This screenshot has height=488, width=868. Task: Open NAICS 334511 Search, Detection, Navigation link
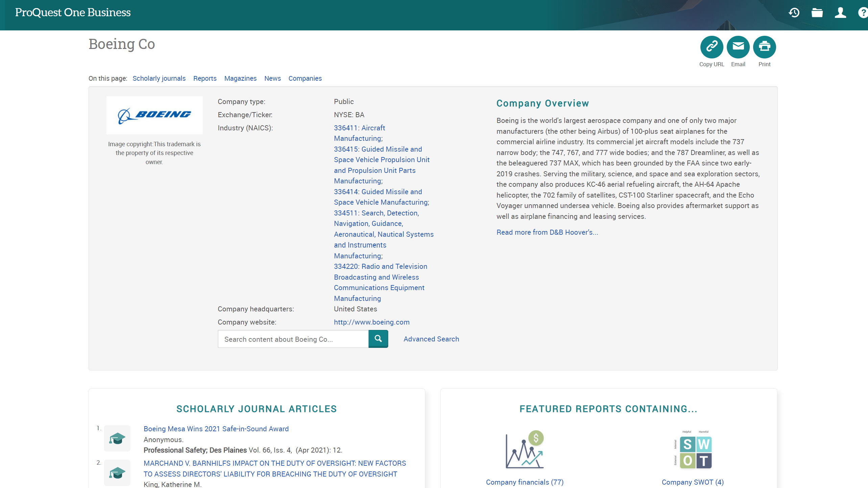(x=384, y=234)
